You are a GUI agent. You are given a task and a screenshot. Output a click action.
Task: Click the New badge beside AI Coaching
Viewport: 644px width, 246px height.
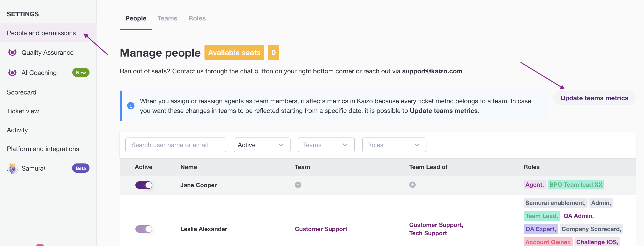tap(81, 73)
